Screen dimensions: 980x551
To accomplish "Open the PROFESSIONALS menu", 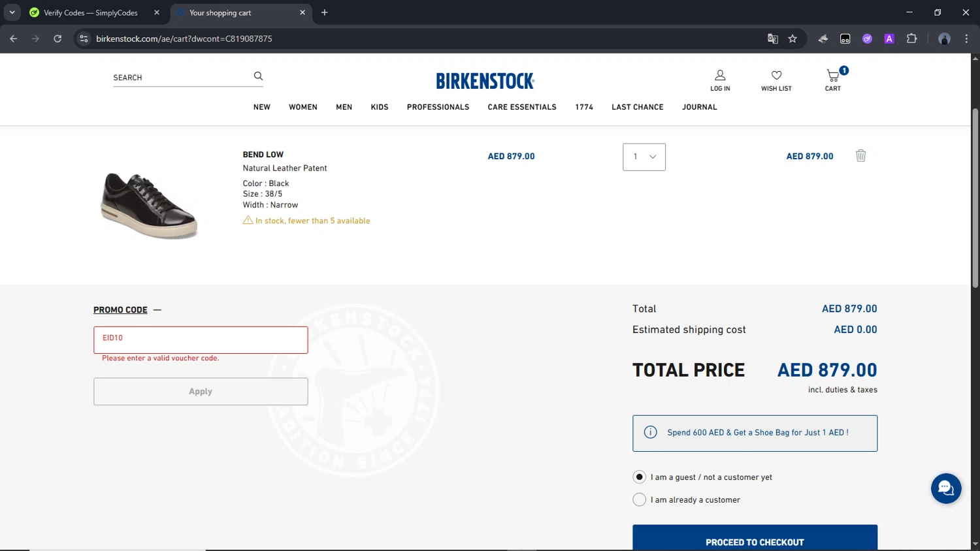I will point(438,107).
